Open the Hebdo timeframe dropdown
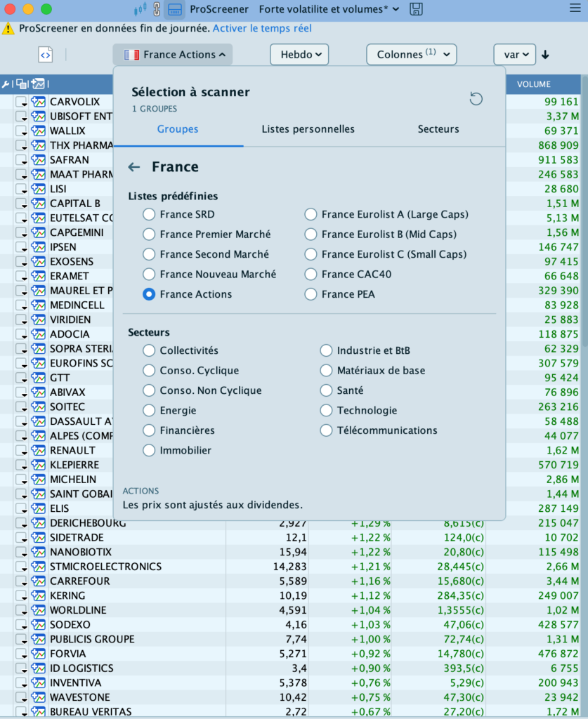Image resolution: width=588 pixels, height=719 pixels. click(299, 55)
